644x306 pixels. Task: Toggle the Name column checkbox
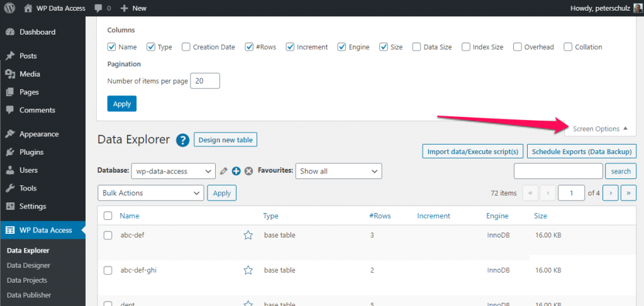click(x=111, y=46)
